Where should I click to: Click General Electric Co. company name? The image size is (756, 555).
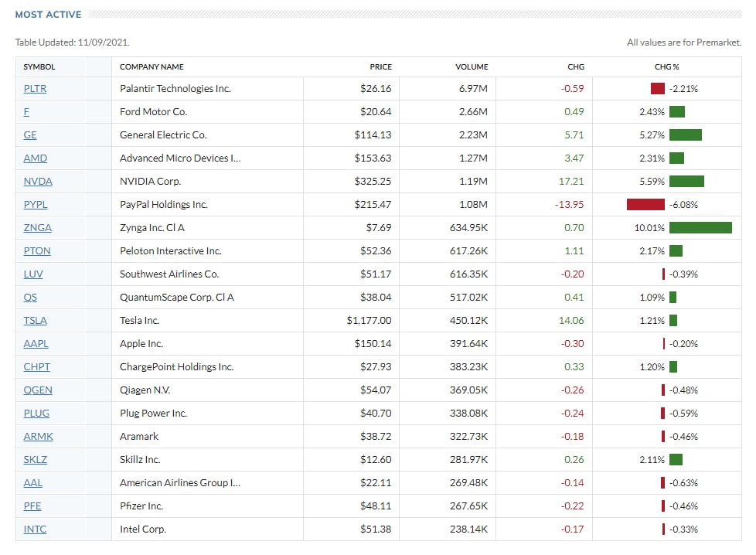pos(163,135)
